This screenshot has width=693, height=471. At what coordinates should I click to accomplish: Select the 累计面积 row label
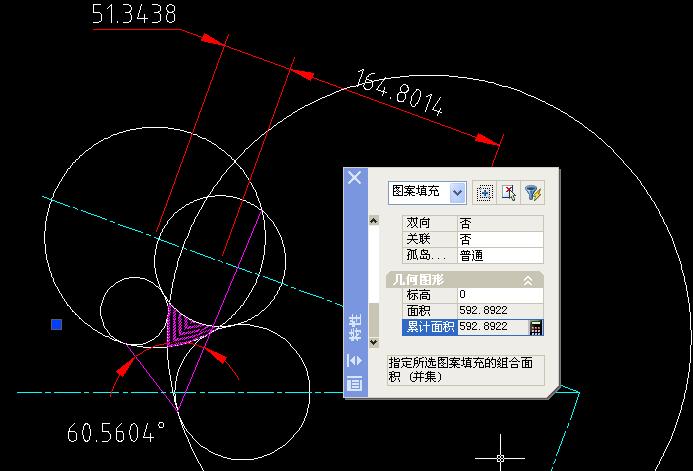coord(430,327)
